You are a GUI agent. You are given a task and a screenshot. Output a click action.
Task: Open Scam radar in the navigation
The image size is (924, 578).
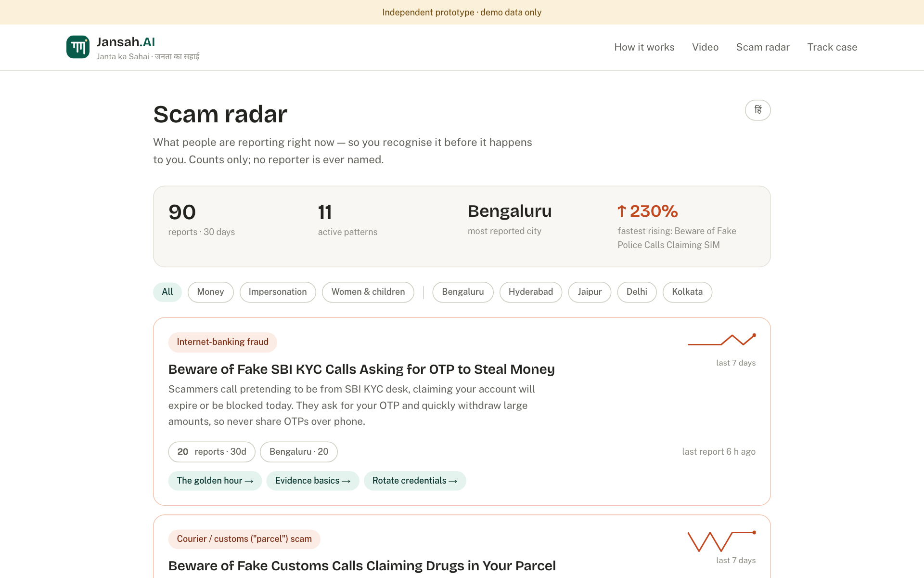pyautogui.click(x=763, y=47)
